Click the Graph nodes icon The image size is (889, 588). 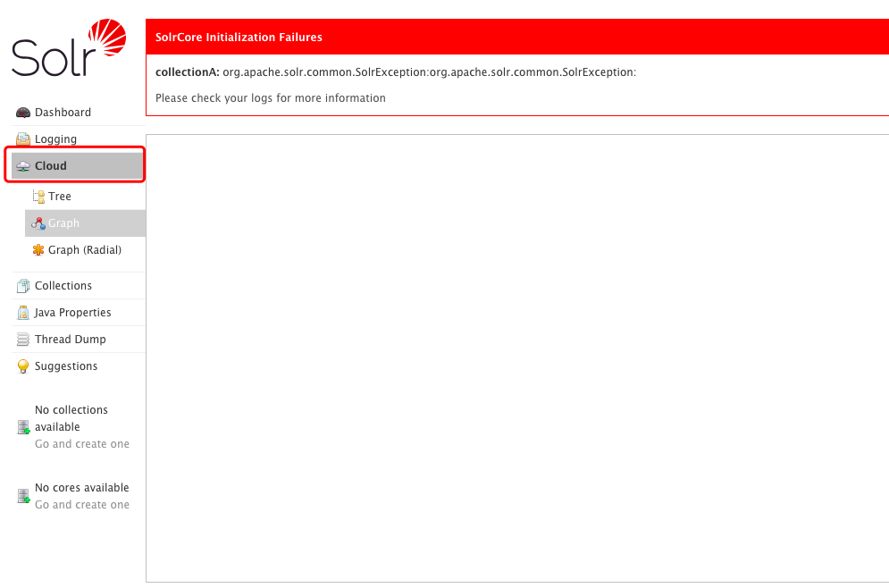pos(38,223)
